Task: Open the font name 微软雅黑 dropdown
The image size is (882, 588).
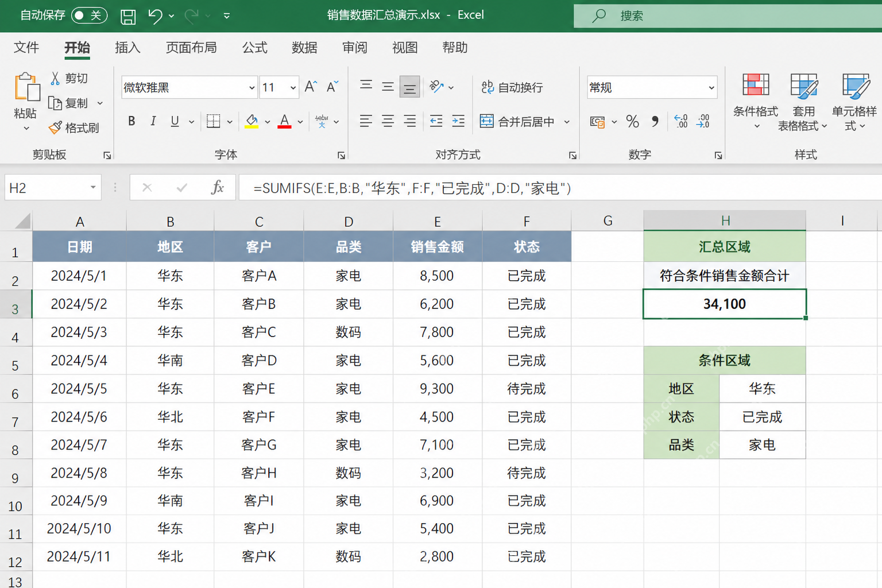Action: (x=252, y=88)
